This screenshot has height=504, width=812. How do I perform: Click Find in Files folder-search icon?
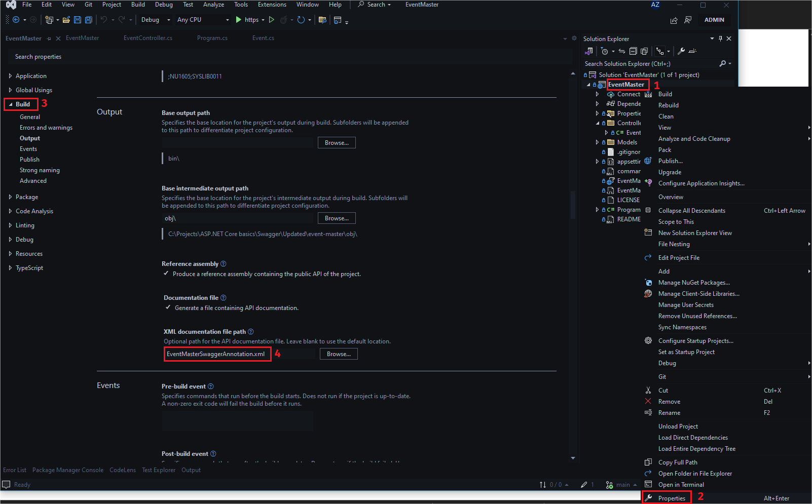322,20
